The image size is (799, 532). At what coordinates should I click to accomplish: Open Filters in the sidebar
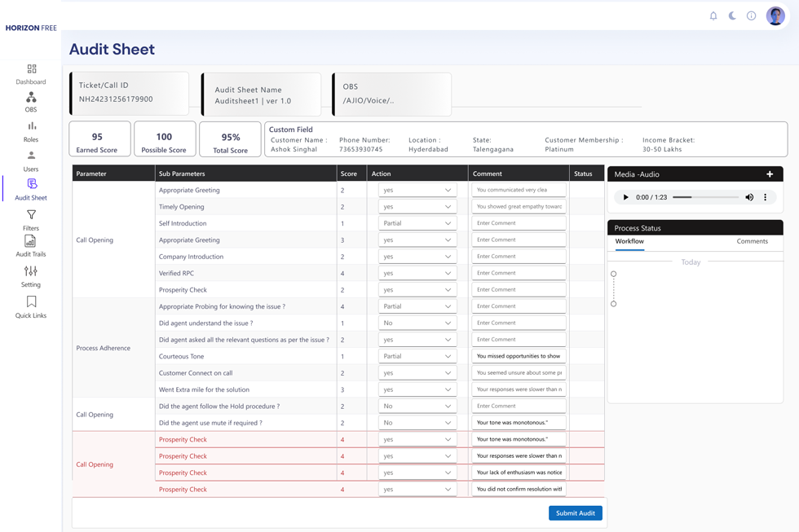(31, 220)
